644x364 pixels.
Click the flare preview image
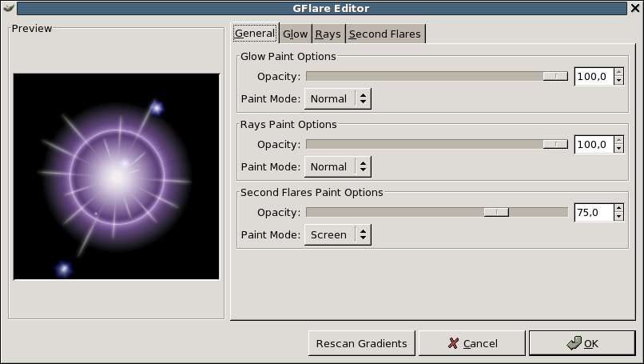[x=117, y=177]
